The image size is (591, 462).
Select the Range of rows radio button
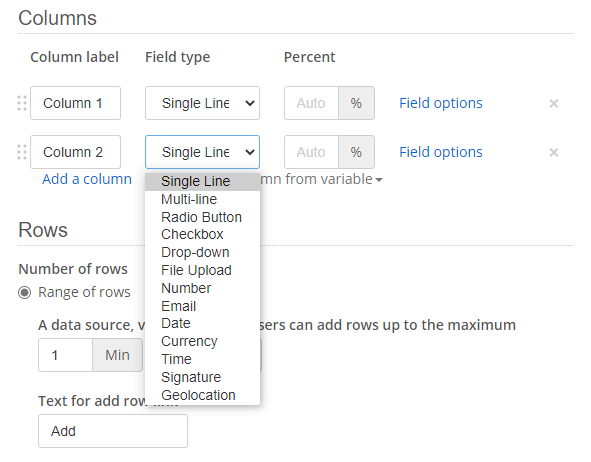(24, 292)
